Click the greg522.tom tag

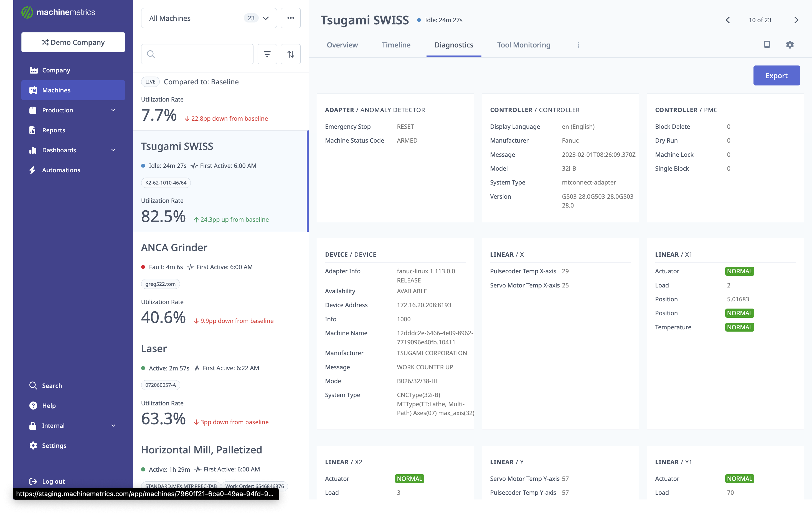[161, 284]
